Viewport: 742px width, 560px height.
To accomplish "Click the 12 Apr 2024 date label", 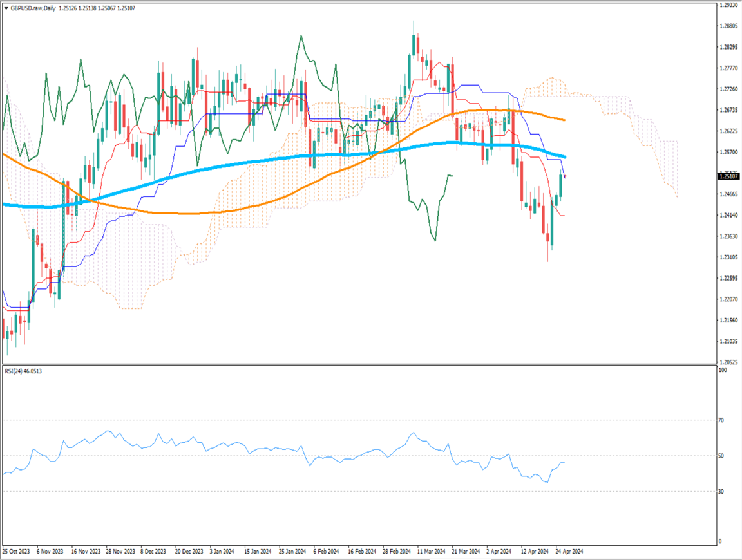I will (x=535, y=552).
